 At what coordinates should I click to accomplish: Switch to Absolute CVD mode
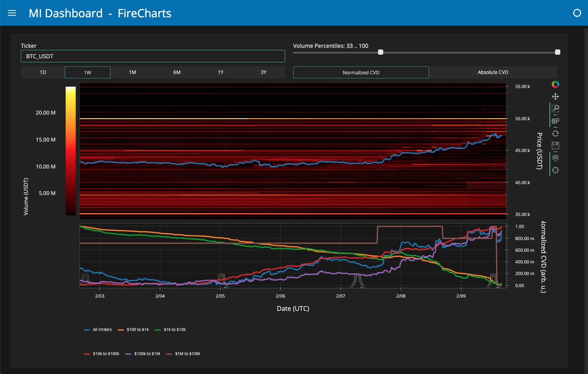493,72
